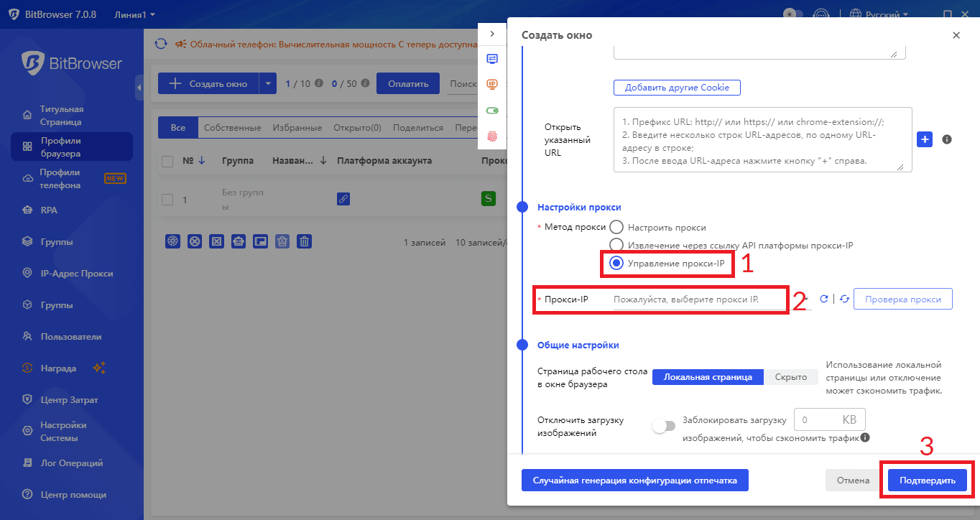Image resolution: width=980 pixels, height=520 pixels.
Task: Click the refresh icon beside the cloud phone announcement
Action: (x=161, y=45)
